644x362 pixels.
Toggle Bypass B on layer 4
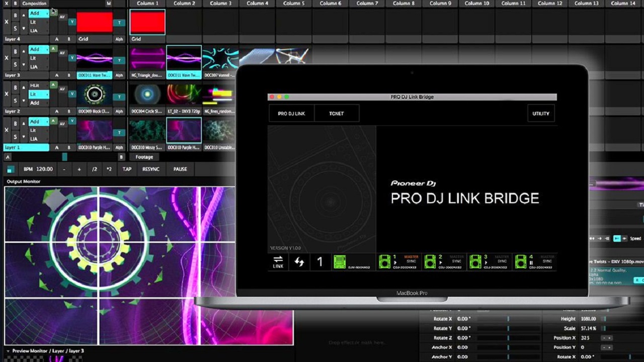tap(16, 16)
